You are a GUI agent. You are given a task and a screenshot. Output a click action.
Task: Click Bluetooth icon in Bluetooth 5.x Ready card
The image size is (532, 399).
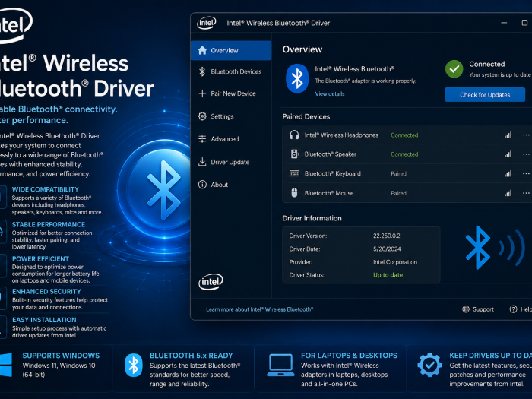coord(133,366)
